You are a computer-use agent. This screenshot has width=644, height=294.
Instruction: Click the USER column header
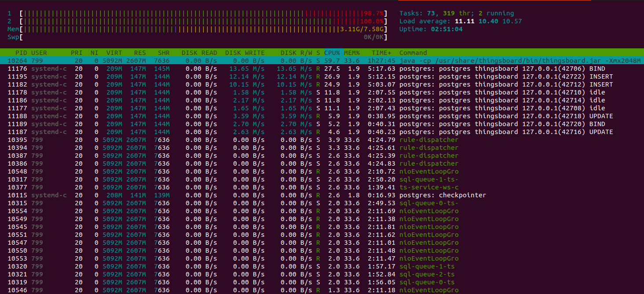39,53
